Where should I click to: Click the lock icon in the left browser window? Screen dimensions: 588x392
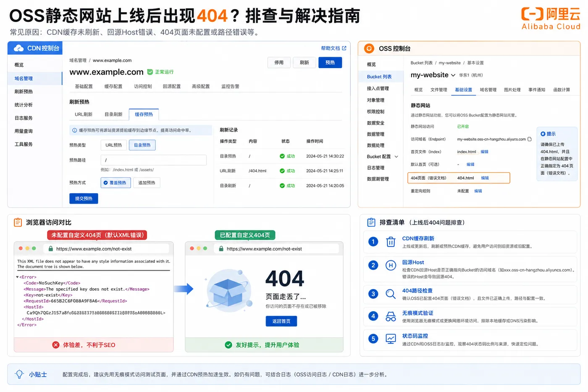click(50, 249)
